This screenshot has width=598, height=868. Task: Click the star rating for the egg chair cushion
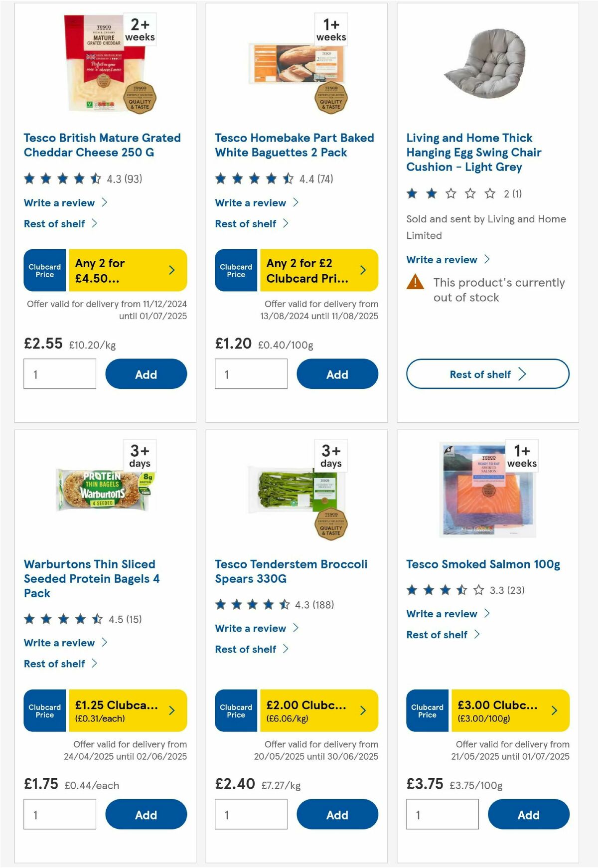point(449,193)
